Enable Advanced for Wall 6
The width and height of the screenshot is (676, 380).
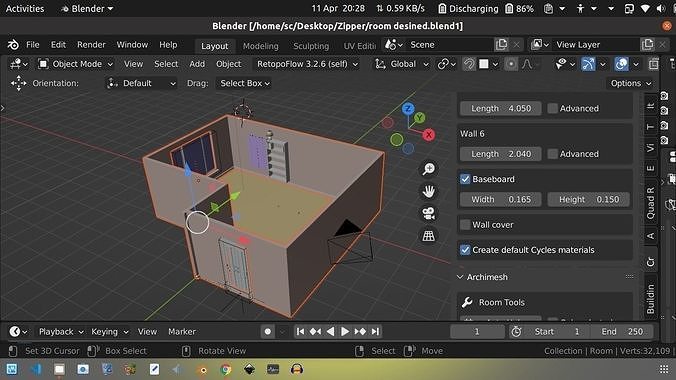pyautogui.click(x=552, y=154)
